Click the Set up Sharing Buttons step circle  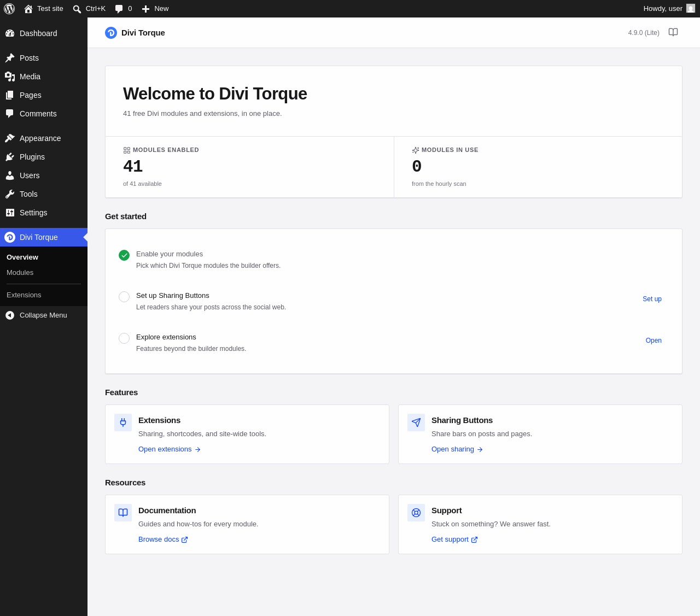tap(124, 297)
